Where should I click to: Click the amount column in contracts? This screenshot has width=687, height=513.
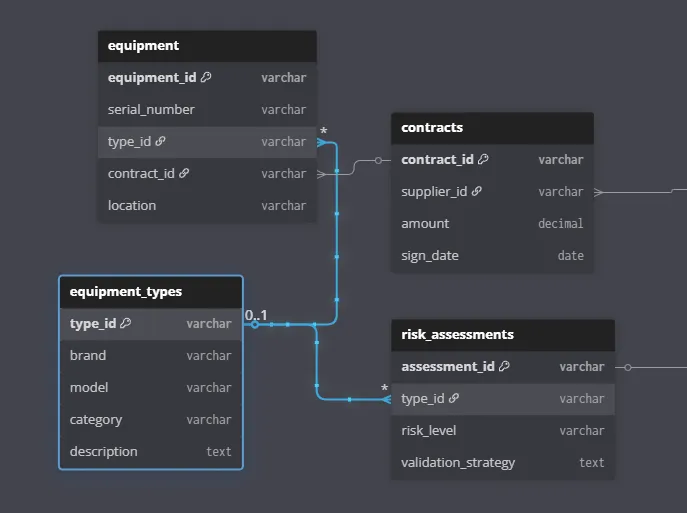click(492, 223)
